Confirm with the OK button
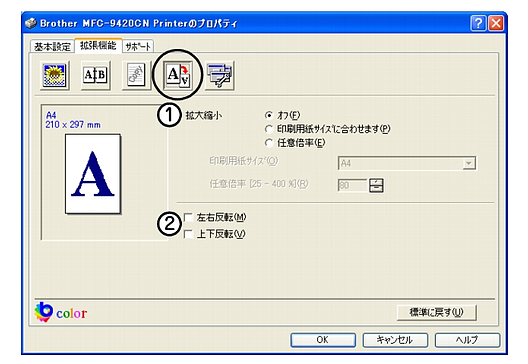This screenshot has height=364, width=528. pos(323,340)
